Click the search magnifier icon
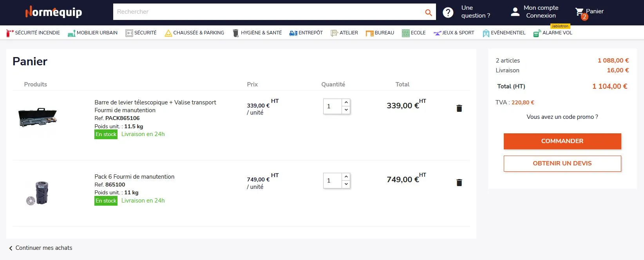Image resolution: width=644 pixels, height=260 pixels. coord(429,13)
